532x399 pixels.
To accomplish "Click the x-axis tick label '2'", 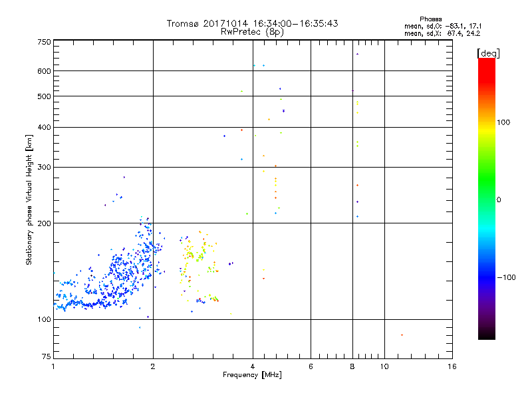I will pyautogui.click(x=153, y=366).
